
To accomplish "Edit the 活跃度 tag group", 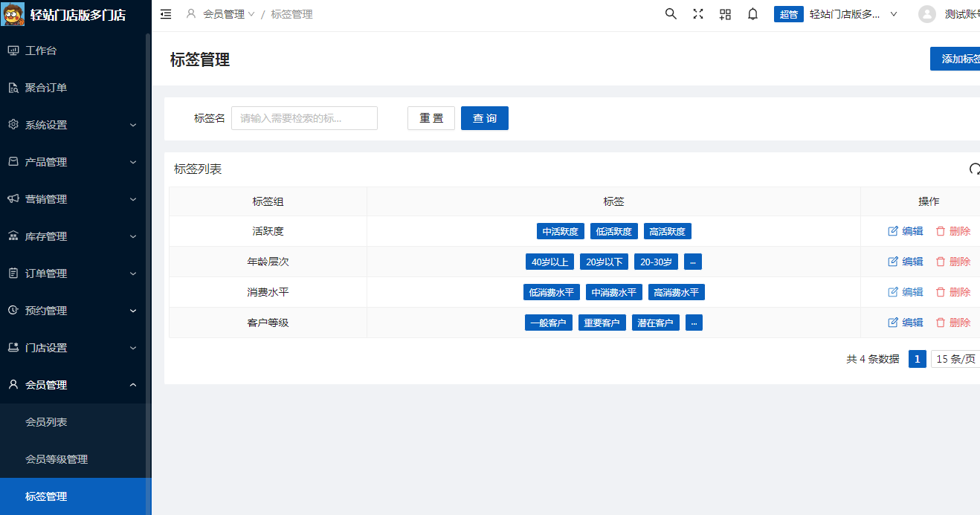I will point(905,231).
